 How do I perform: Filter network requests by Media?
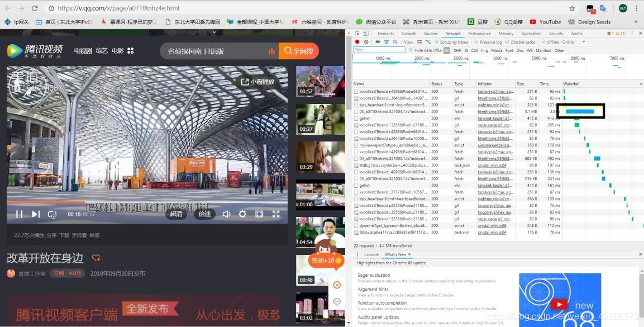point(497,50)
